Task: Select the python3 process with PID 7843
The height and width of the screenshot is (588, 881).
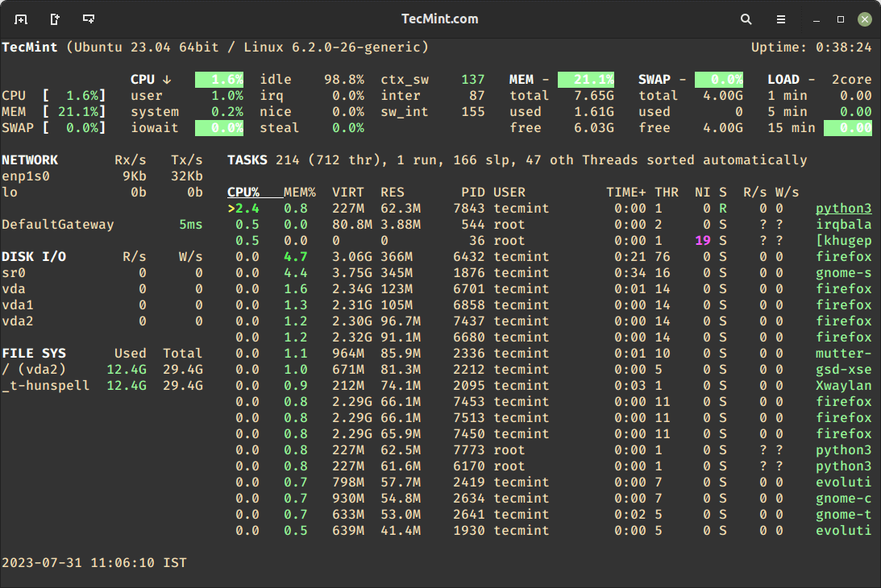Action: [x=843, y=209]
